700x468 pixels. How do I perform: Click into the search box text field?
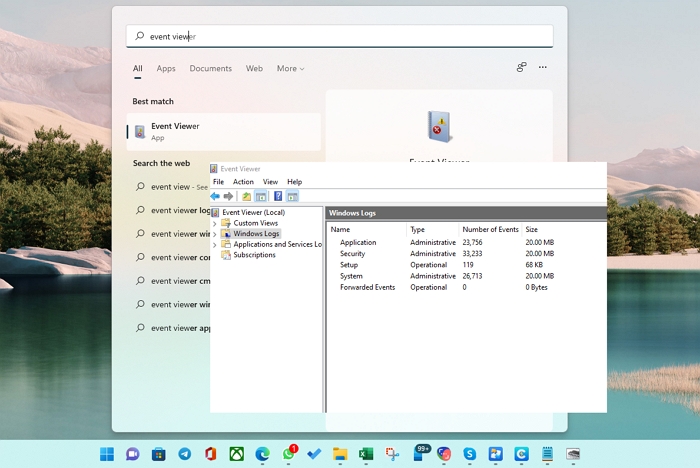340,36
